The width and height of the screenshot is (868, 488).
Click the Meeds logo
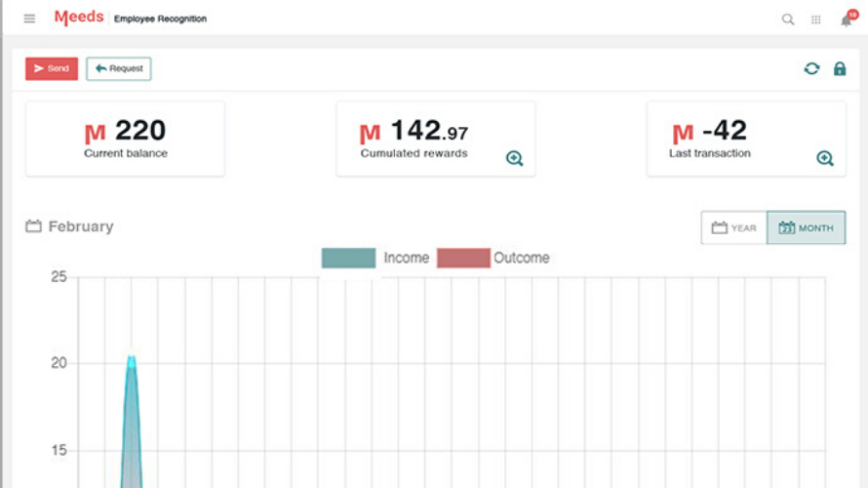click(79, 18)
